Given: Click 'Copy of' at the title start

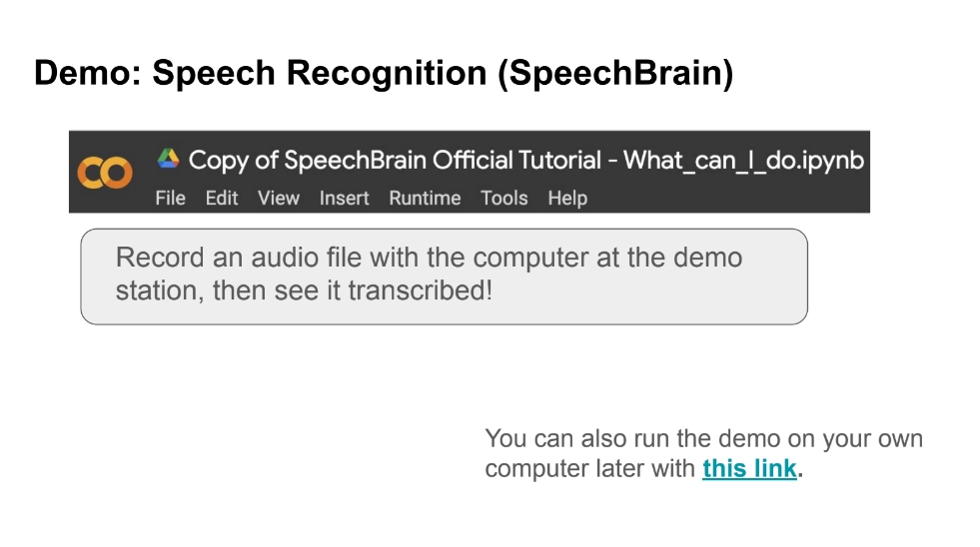Looking at the screenshot, I should pyautogui.click(x=233, y=161).
